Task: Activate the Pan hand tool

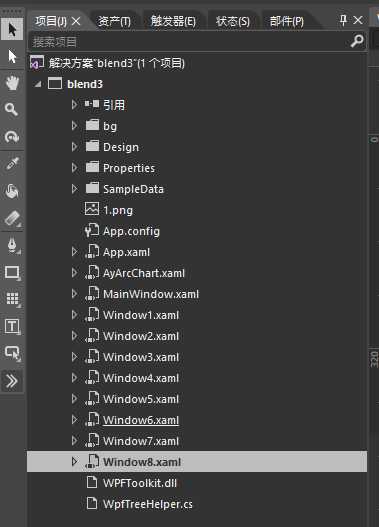Action: 12,83
